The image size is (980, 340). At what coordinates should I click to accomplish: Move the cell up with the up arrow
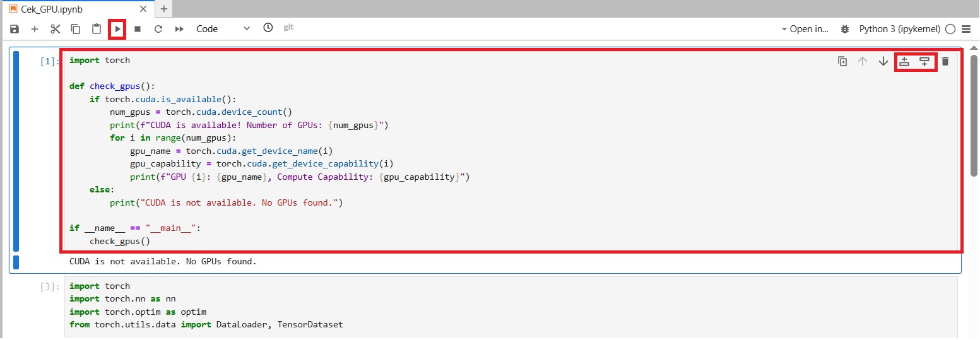863,61
